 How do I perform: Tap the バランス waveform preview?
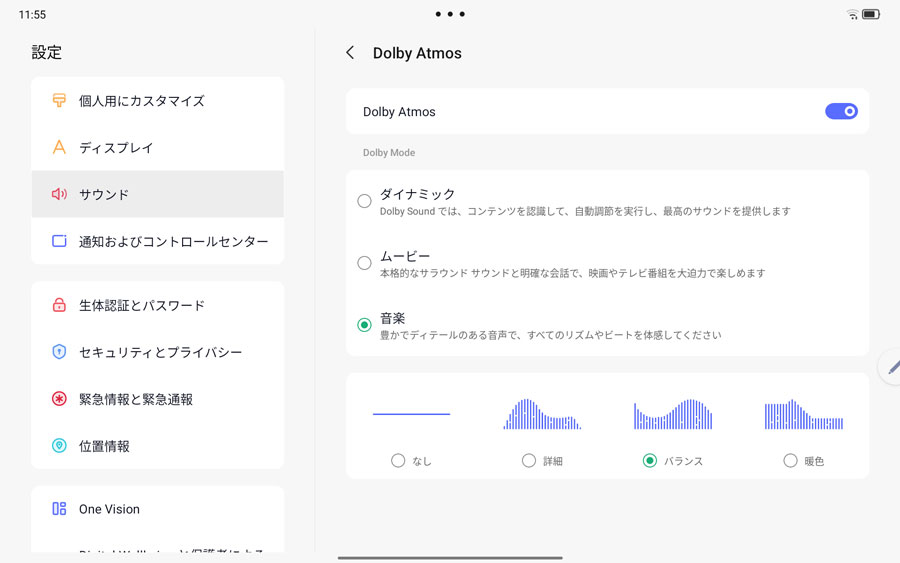point(673,414)
